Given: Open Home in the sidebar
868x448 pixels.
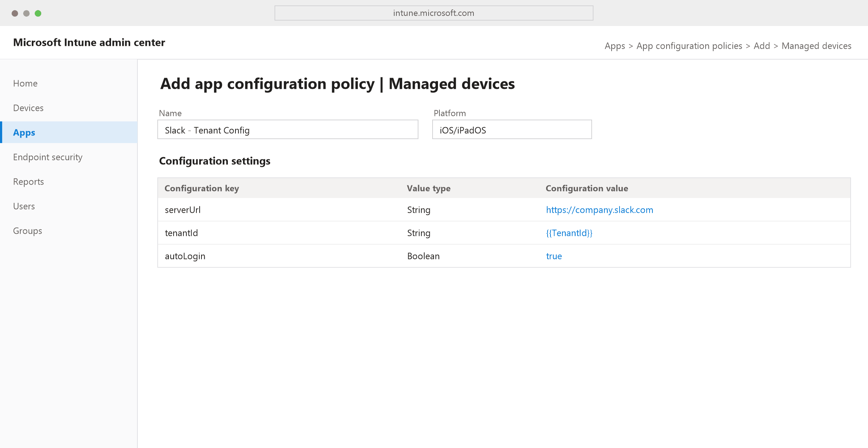Looking at the screenshot, I should (25, 83).
